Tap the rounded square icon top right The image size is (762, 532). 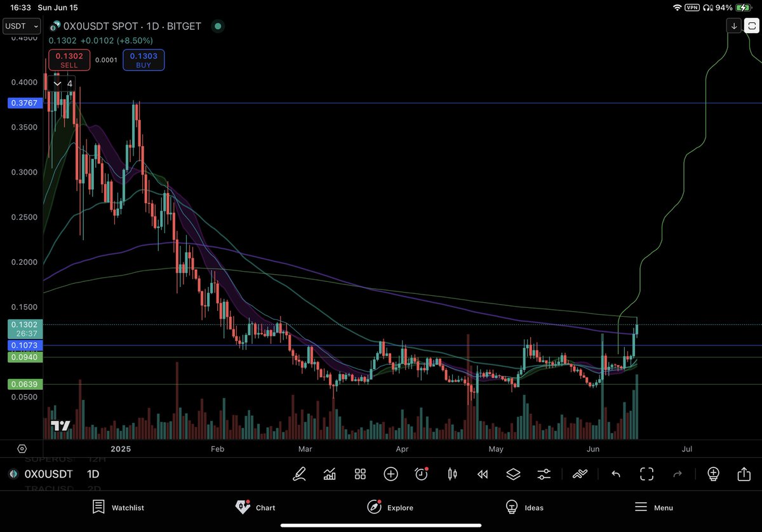[751, 26]
